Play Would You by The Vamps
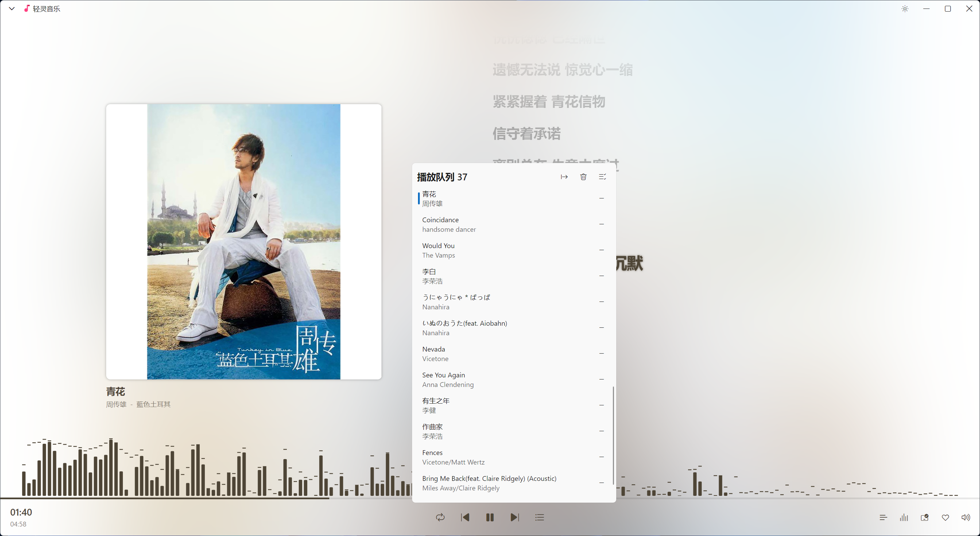This screenshot has width=980, height=536. pyautogui.click(x=513, y=250)
